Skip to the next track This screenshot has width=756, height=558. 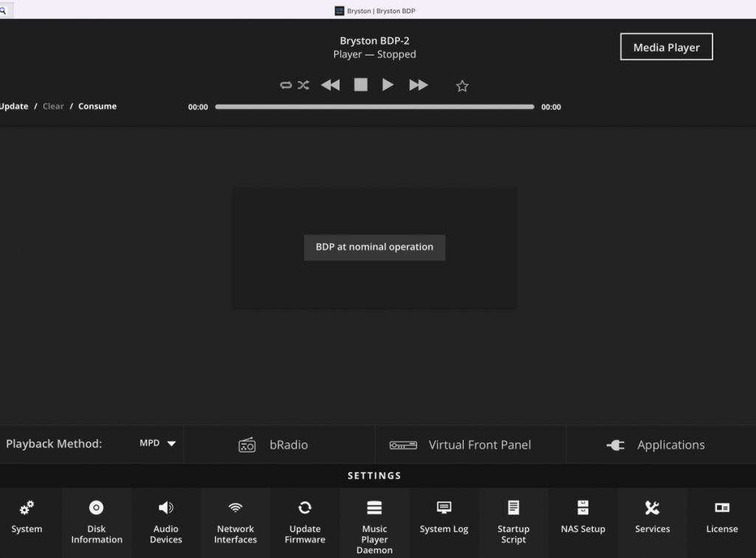coord(419,86)
